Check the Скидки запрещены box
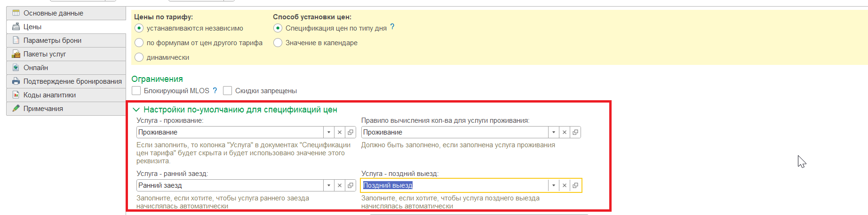 click(228, 90)
